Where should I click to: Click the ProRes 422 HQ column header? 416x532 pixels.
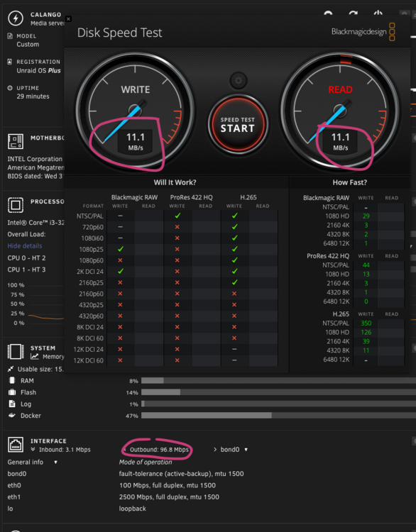point(191,197)
